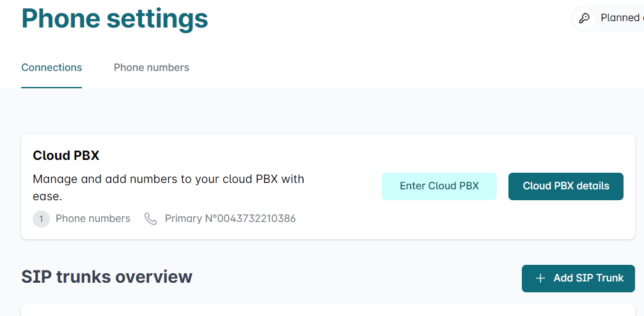Switch to the Phone numbers tab
Image resolution: width=644 pixels, height=316 pixels.
click(x=151, y=67)
